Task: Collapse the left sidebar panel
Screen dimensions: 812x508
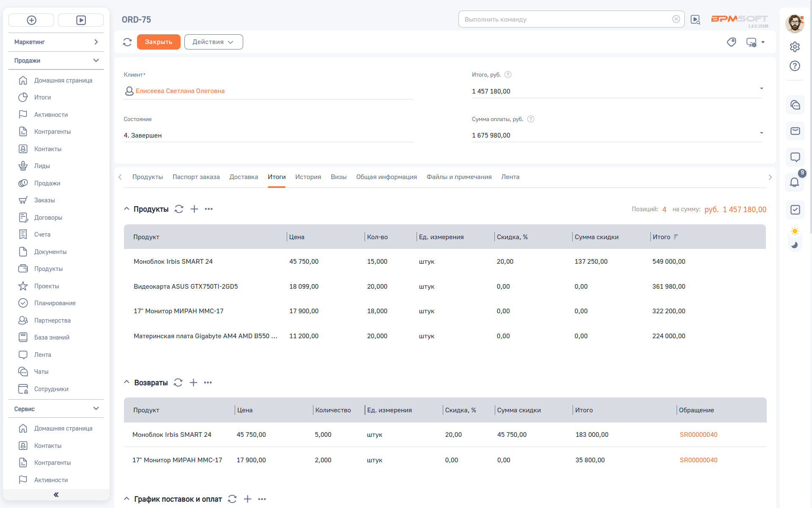Action: (56, 494)
